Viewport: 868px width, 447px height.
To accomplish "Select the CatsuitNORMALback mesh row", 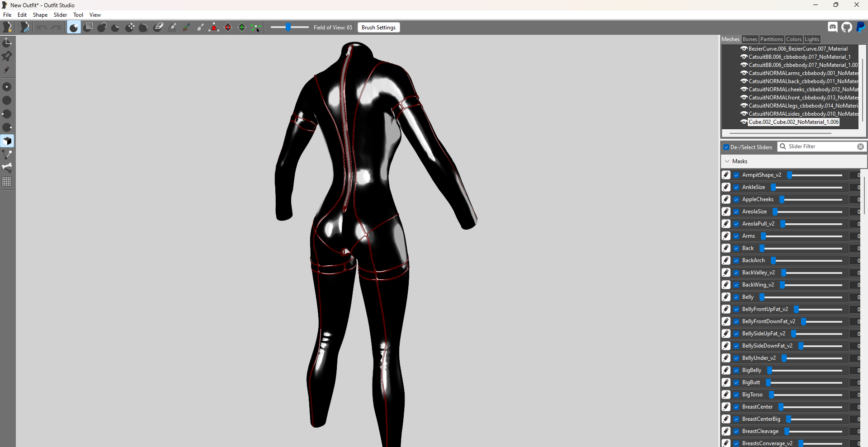I will pos(803,81).
